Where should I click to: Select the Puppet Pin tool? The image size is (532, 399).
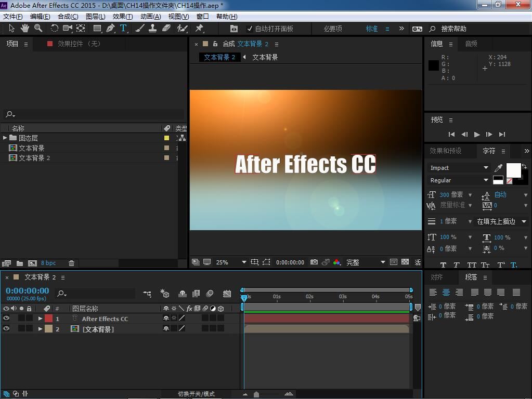(x=199, y=29)
